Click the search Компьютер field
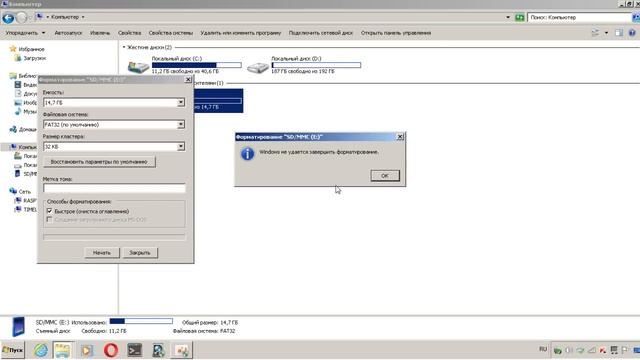Screen dimensions: 640x360 pyautogui.click(x=579, y=17)
